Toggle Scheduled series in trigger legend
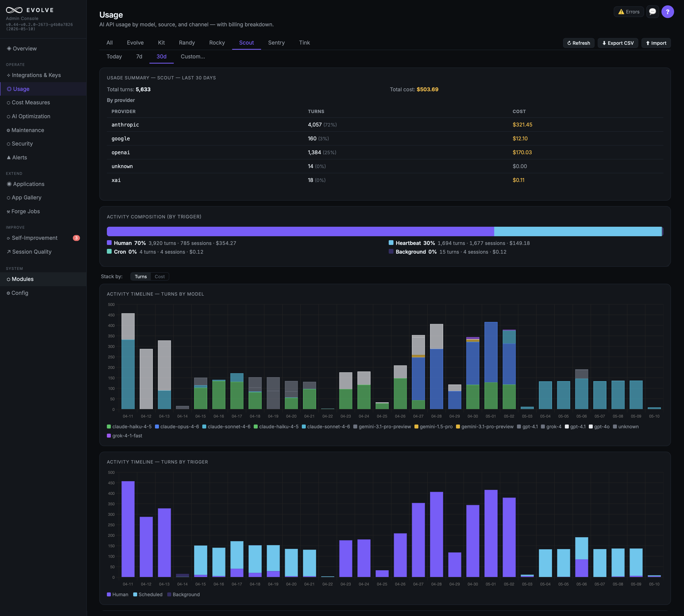This screenshot has height=616, width=684. tap(148, 594)
